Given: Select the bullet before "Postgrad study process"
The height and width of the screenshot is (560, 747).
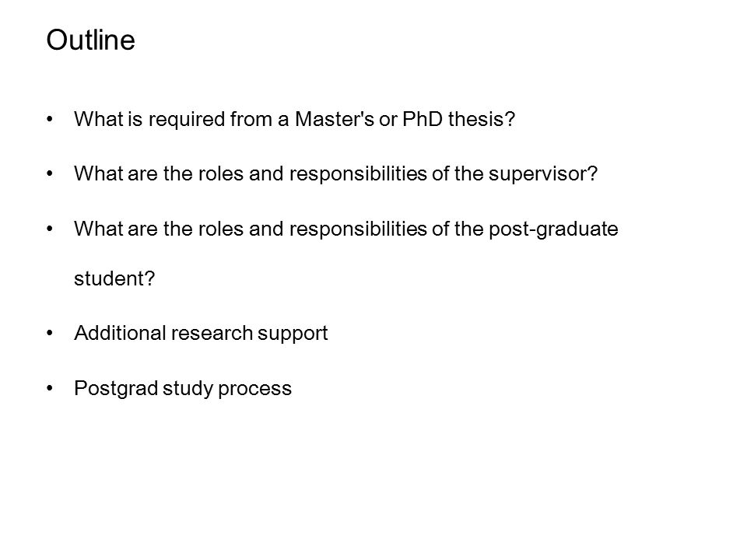Looking at the screenshot, I should tap(50, 389).
